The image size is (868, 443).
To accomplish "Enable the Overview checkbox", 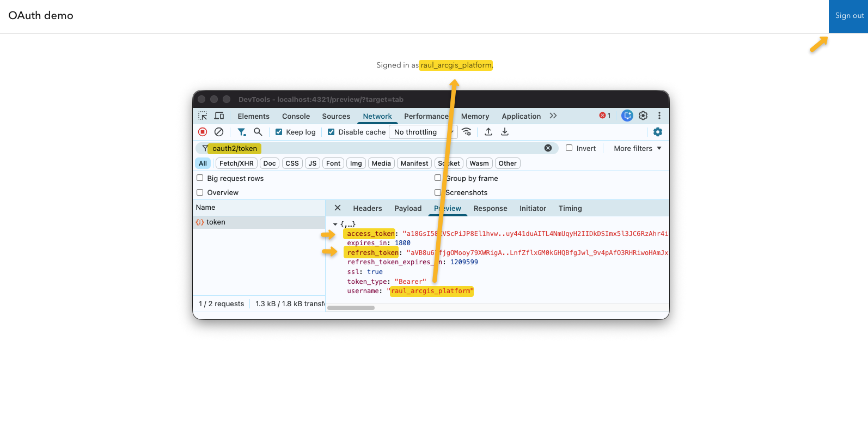I will coord(200,192).
